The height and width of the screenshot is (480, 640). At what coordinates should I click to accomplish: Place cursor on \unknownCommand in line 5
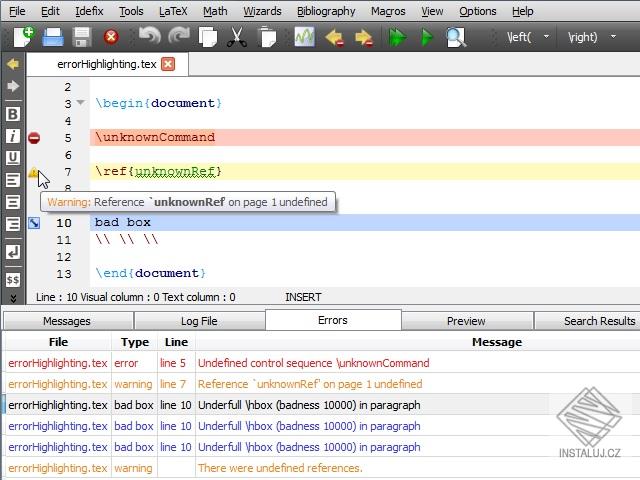click(x=155, y=137)
